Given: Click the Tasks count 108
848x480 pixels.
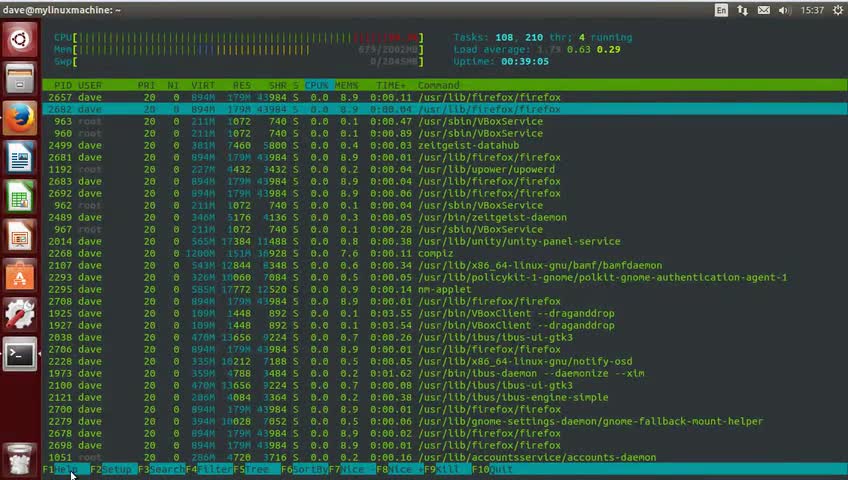Looking at the screenshot, I should coord(504,37).
